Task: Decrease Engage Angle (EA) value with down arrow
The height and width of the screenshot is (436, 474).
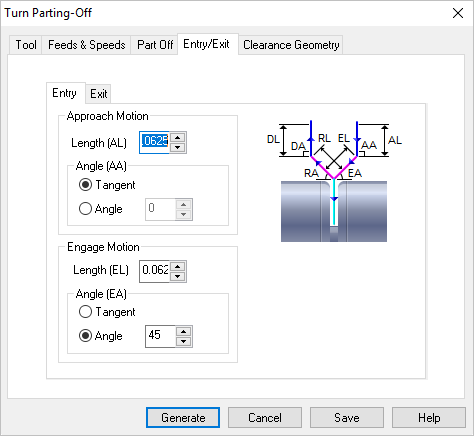Action: coord(184,341)
